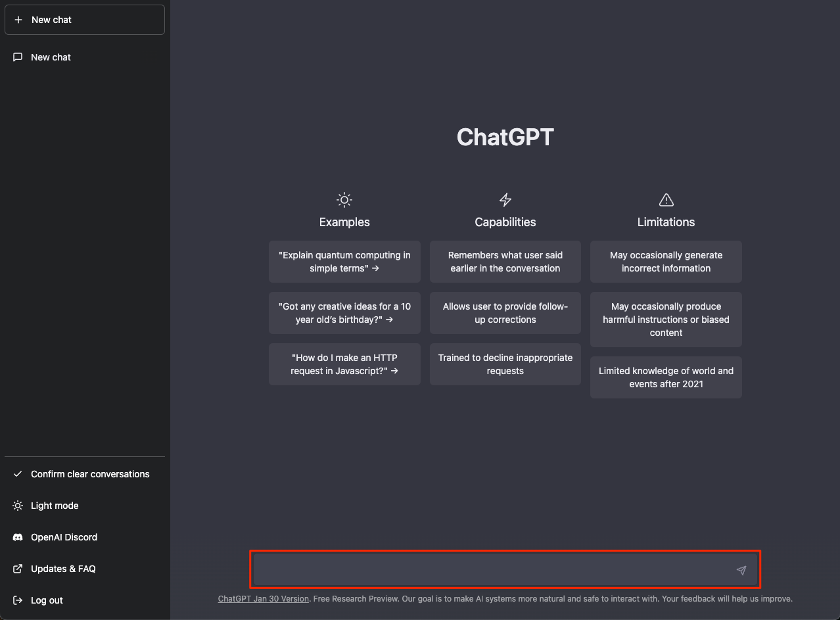Switch to Light mode
The height and width of the screenshot is (620, 840).
point(85,506)
